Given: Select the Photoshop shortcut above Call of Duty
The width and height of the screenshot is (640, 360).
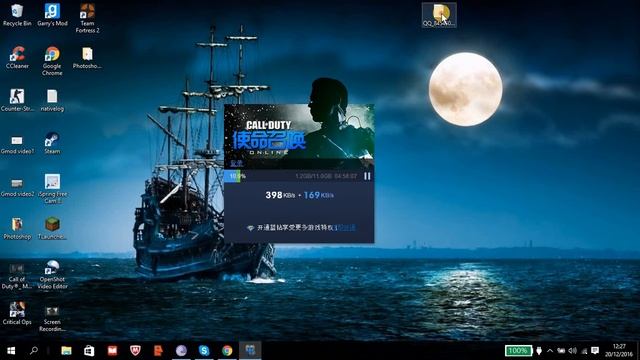Looking at the screenshot, I should (x=17, y=228).
